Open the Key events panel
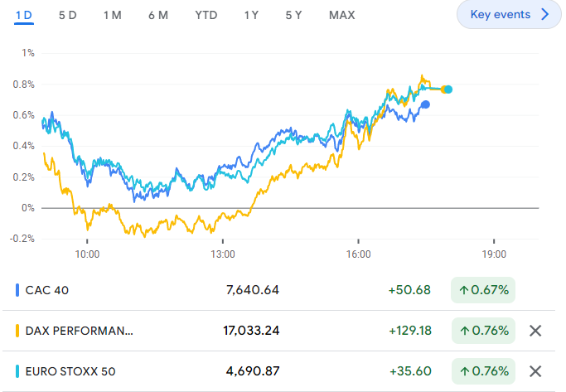Viewport: 566px width, 392px height. coord(509,14)
